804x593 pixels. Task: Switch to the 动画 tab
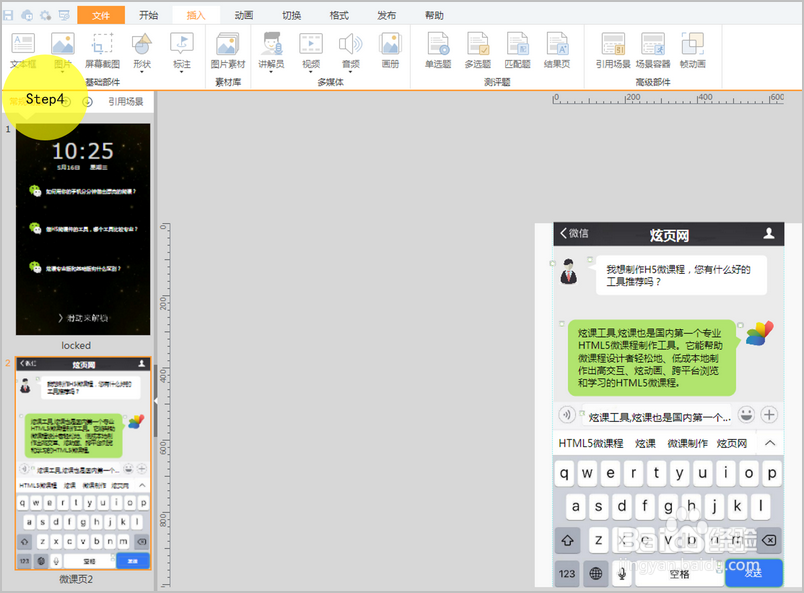pyautogui.click(x=244, y=15)
